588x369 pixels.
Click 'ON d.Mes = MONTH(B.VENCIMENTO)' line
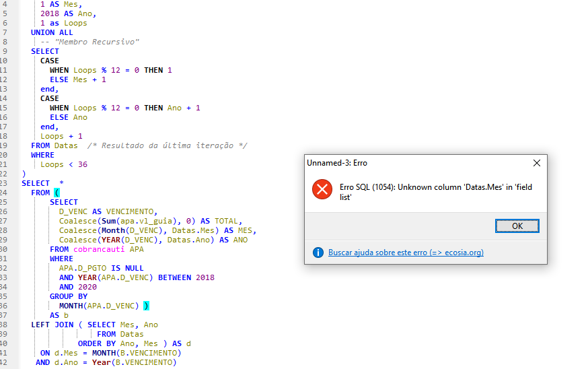tap(110, 354)
